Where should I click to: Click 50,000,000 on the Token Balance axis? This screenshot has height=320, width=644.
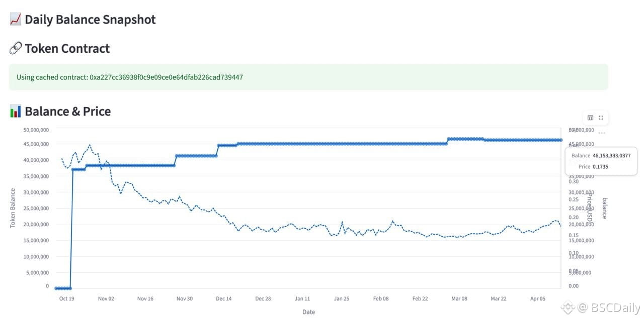36,130
